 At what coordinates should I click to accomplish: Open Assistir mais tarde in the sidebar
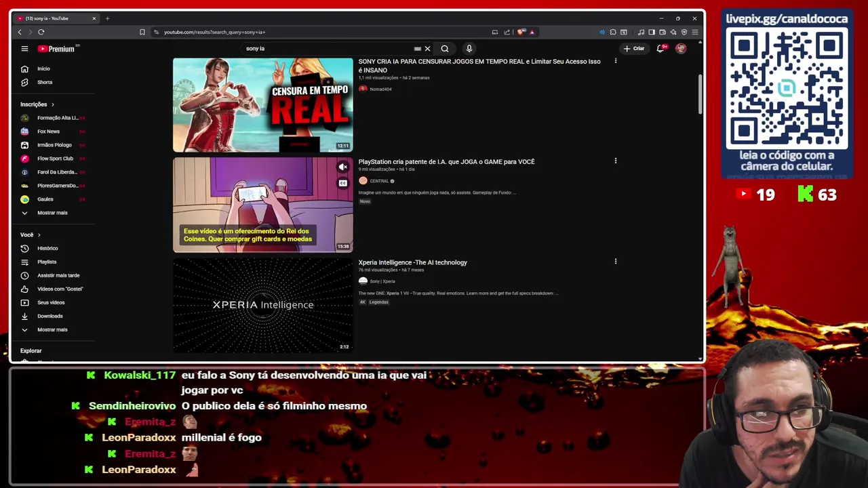point(52,275)
